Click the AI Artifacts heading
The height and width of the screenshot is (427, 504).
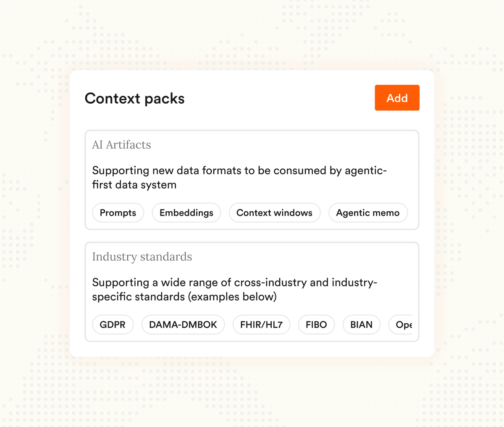[x=121, y=145]
